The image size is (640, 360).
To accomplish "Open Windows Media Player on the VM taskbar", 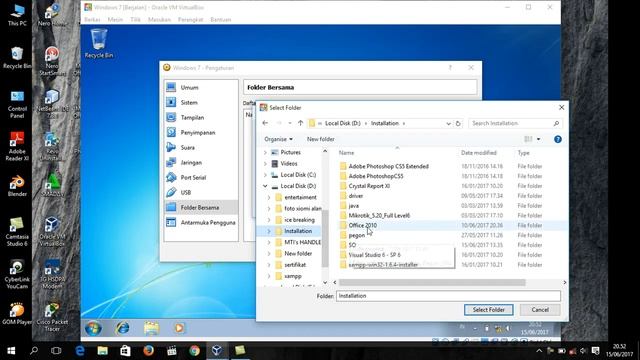I will (x=179, y=328).
